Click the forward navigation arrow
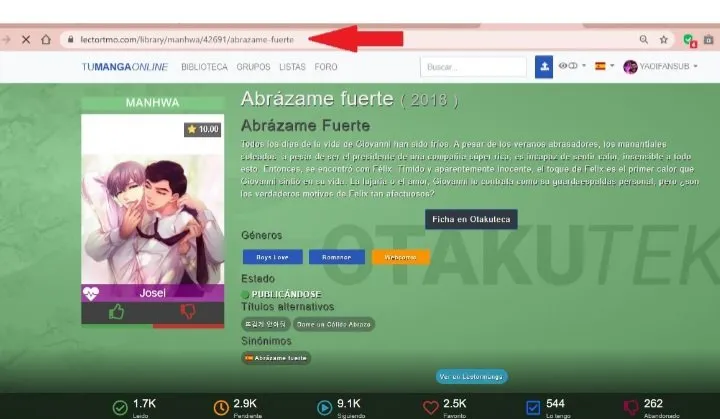 (6, 40)
